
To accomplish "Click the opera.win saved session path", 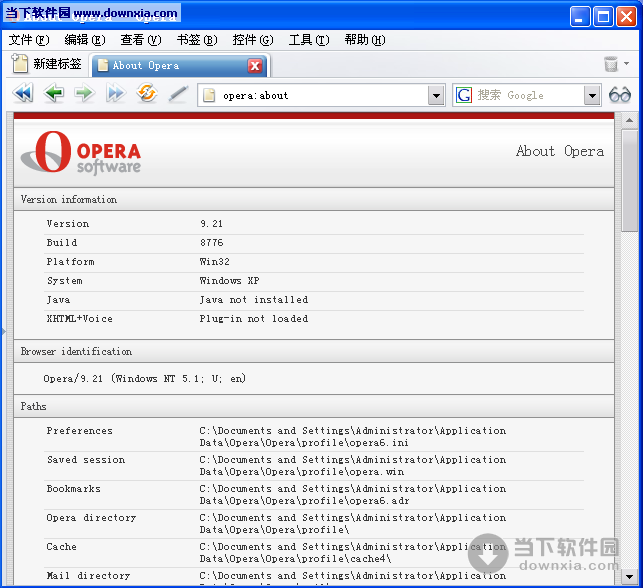I will (353, 466).
